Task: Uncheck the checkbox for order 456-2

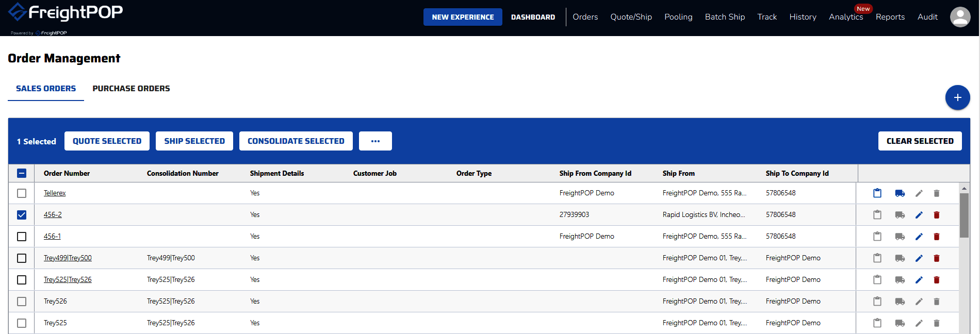Action: [22, 215]
